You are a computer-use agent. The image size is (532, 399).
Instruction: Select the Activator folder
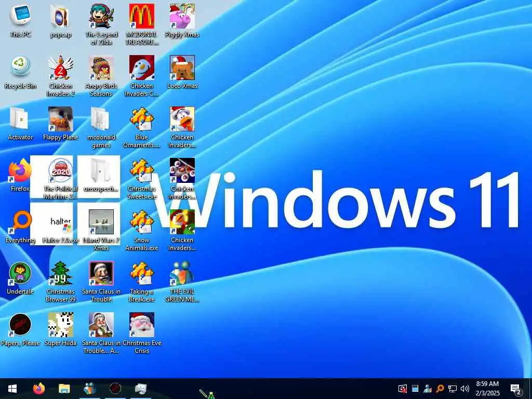pyautogui.click(x=19, y=119)
